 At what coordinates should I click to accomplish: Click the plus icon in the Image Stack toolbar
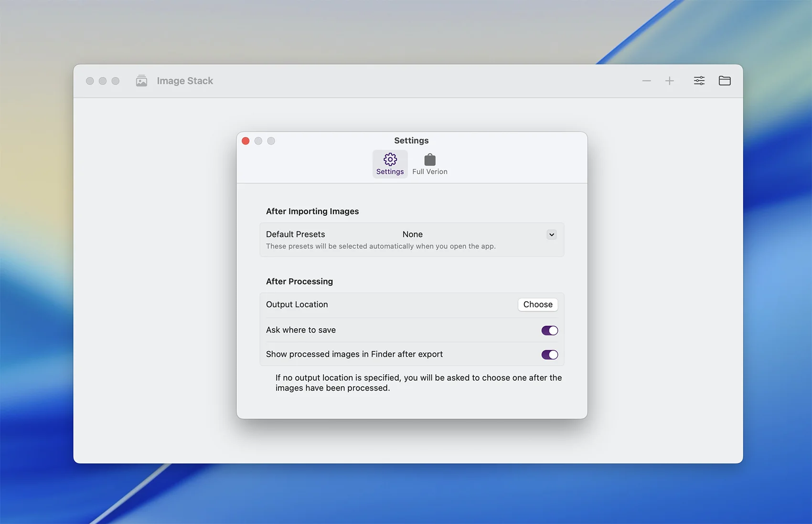670,81
